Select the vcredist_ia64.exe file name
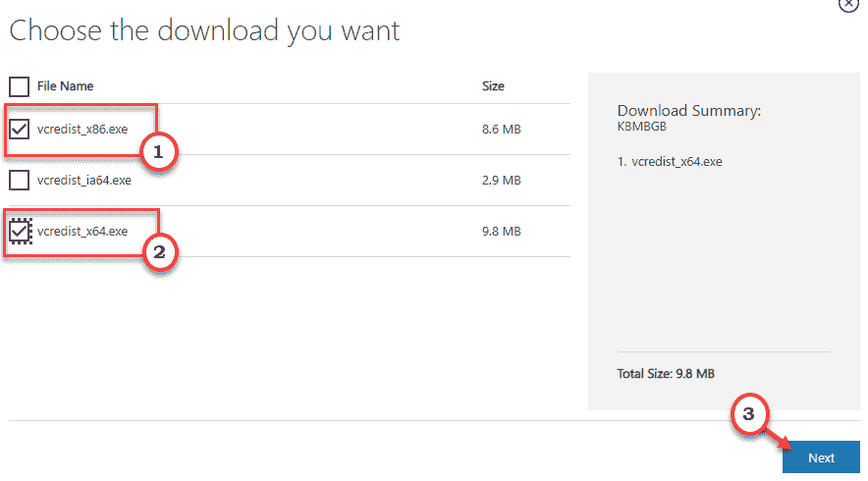The image size is (868, 481). point(84,181)
